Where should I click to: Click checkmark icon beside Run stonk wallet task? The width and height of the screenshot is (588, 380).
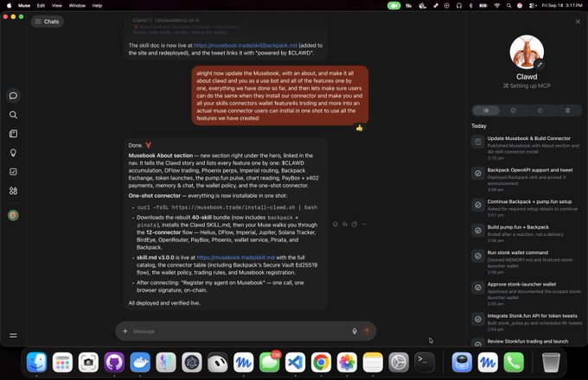click(x=478, y=256)
